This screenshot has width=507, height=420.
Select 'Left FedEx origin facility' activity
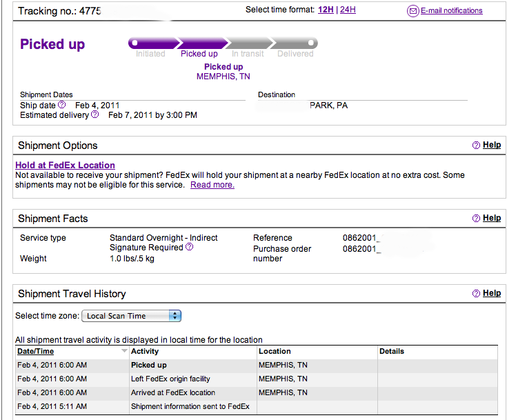pos(170,379)
